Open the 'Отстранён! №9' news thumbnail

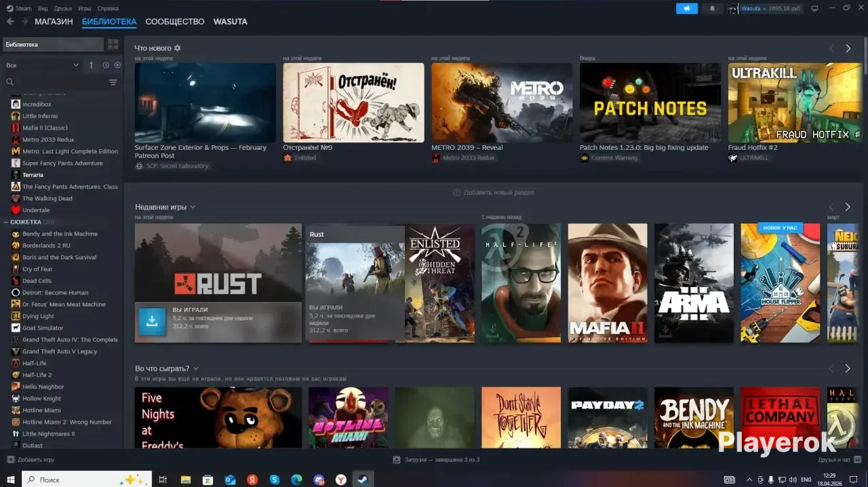pos(353,102)
